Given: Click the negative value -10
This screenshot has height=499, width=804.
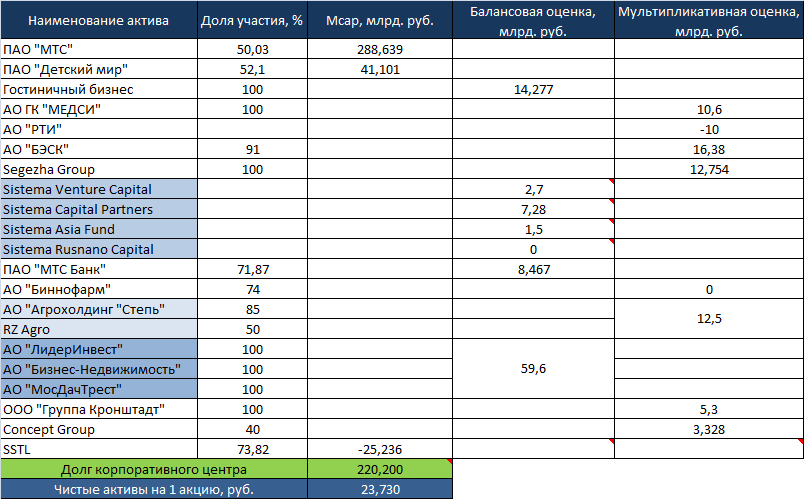Looking at the screenshot, I should (x=709, y=129).
